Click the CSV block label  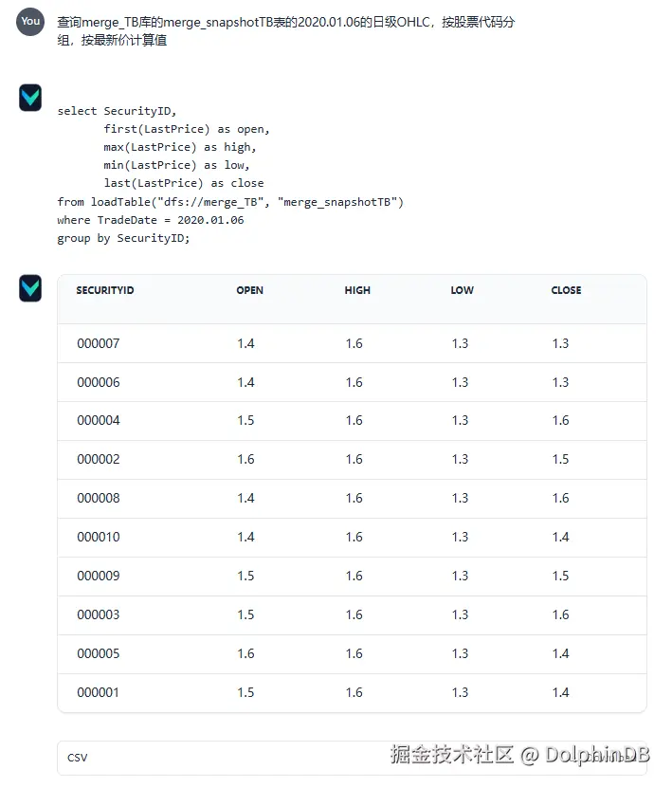(77, 758)
